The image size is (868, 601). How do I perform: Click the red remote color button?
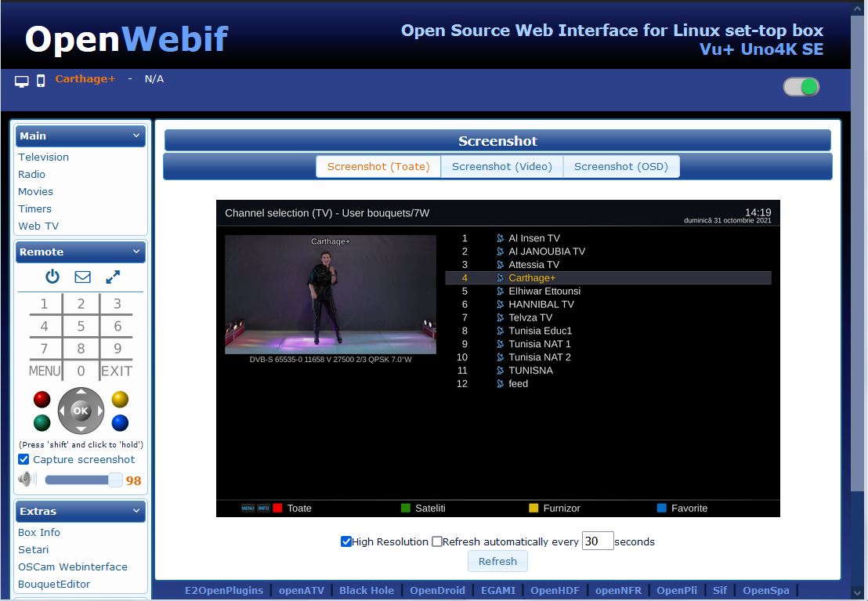[42, 399]
